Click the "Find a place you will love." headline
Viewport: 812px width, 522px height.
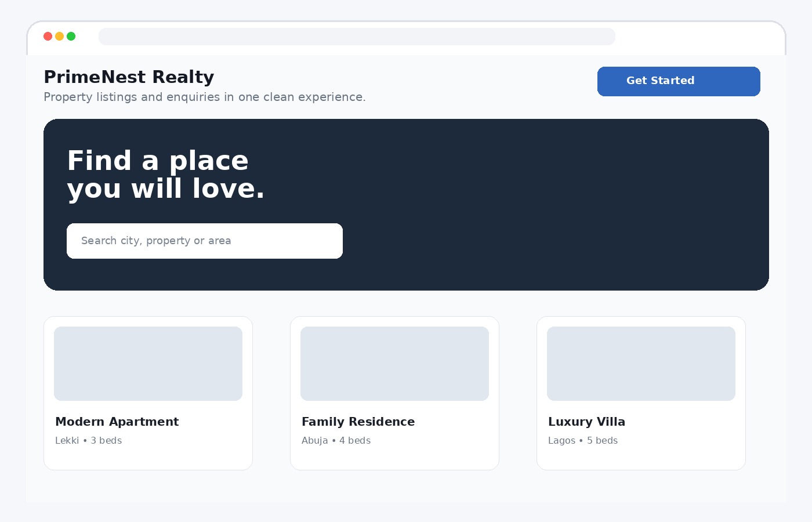click(x=166, y=175)
